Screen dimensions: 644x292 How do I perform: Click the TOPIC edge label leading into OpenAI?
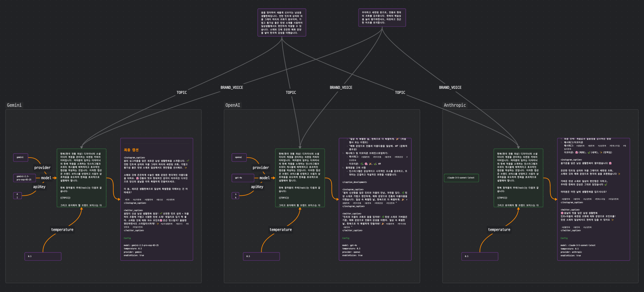click(x=291, y=93)
